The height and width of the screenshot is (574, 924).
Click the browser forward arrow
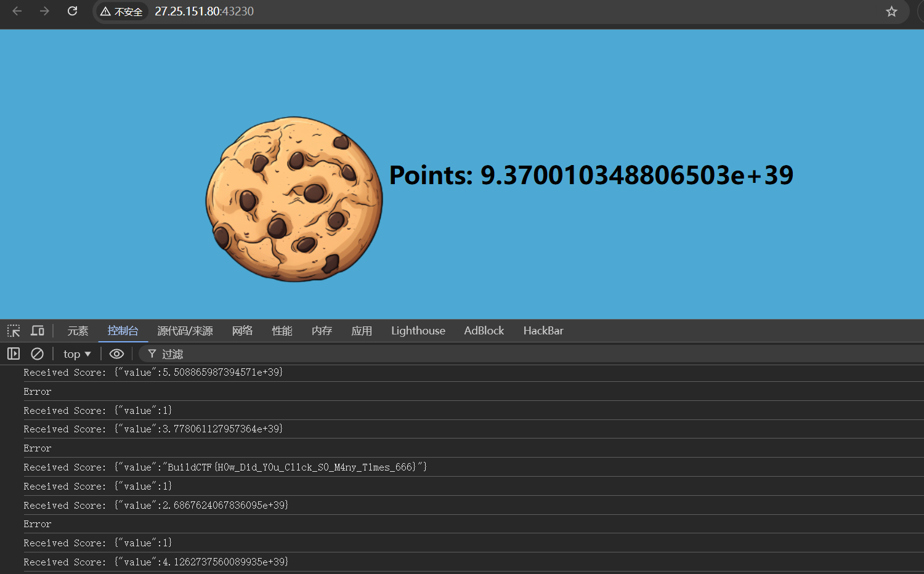pos(44,11)
